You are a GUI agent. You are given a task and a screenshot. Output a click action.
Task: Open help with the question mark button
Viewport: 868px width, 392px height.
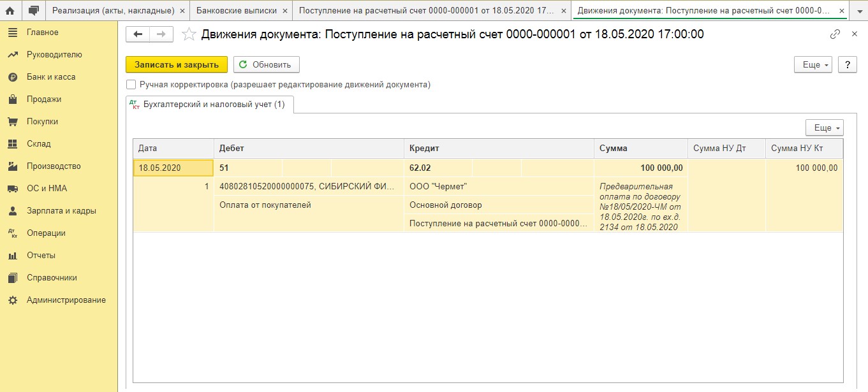847,65
